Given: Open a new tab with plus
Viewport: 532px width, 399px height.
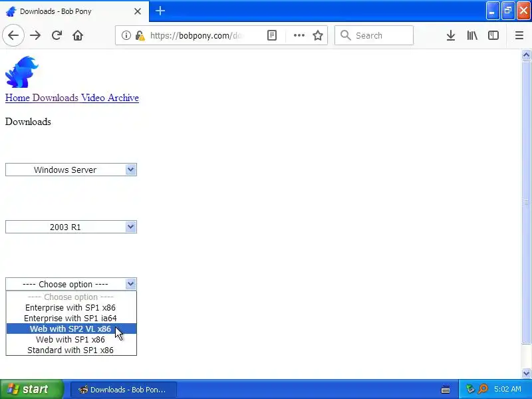Looking at the screenshot, I should coord(160,11).
